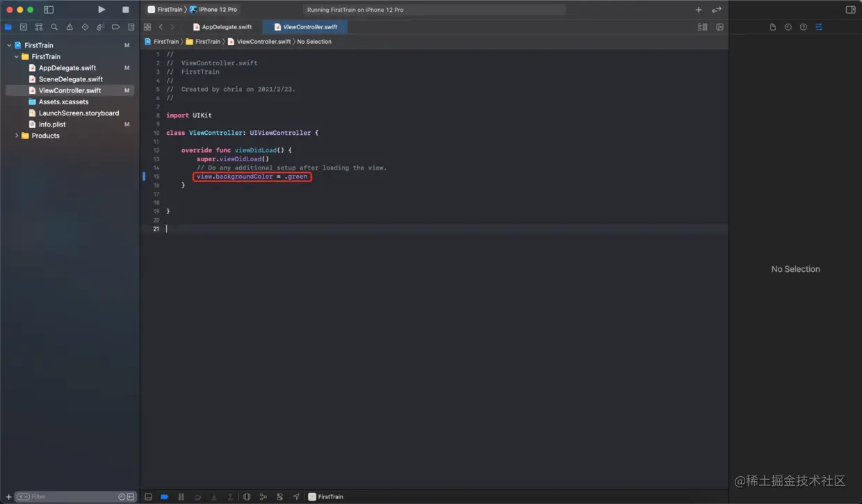Show the File inspector
The width and height of the screenshot is (862, 504).
pyautogui.click(x=773, y=27)
